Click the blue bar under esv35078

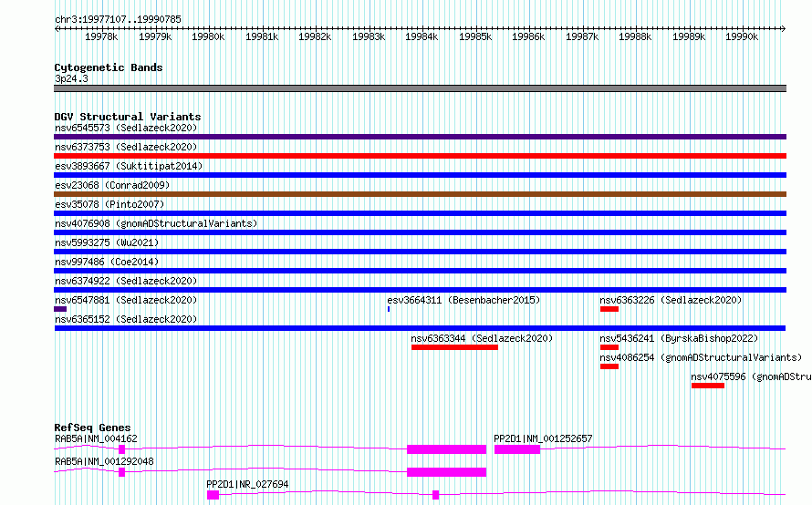point(420,213)
